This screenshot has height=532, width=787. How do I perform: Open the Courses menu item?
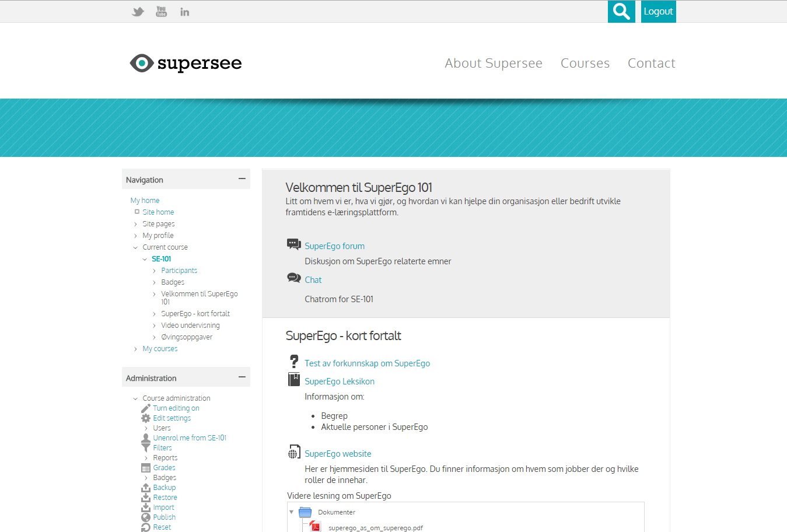pos(585,63)
